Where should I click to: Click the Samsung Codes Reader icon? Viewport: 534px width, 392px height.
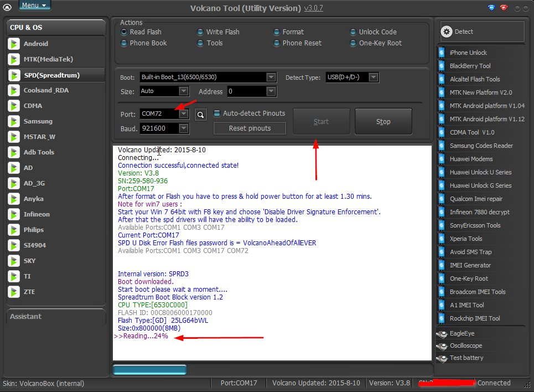pos(442,146)
